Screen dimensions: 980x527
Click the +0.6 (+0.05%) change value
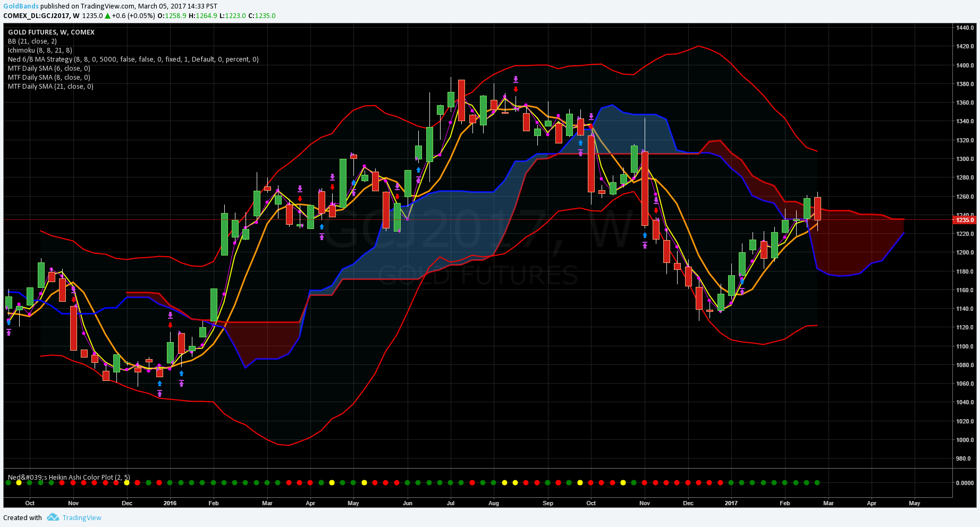pos(133,16)
